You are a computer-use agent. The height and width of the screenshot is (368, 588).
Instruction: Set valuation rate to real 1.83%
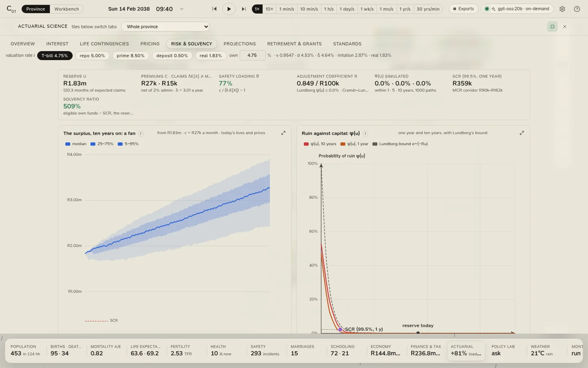pyautogui.click(x=211, y=56)
